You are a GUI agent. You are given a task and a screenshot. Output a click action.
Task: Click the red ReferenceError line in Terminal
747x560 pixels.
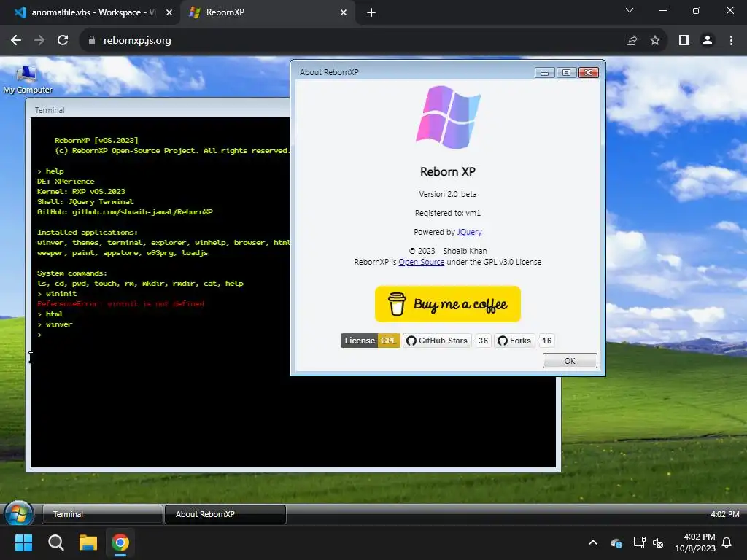pyautogui.click(x=120, y=304)
